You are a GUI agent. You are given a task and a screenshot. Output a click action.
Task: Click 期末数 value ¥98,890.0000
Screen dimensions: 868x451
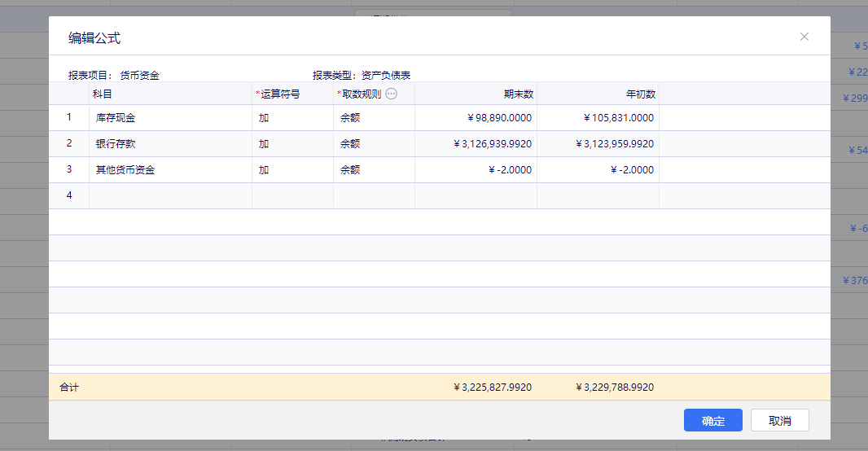[x=499, y=118]
